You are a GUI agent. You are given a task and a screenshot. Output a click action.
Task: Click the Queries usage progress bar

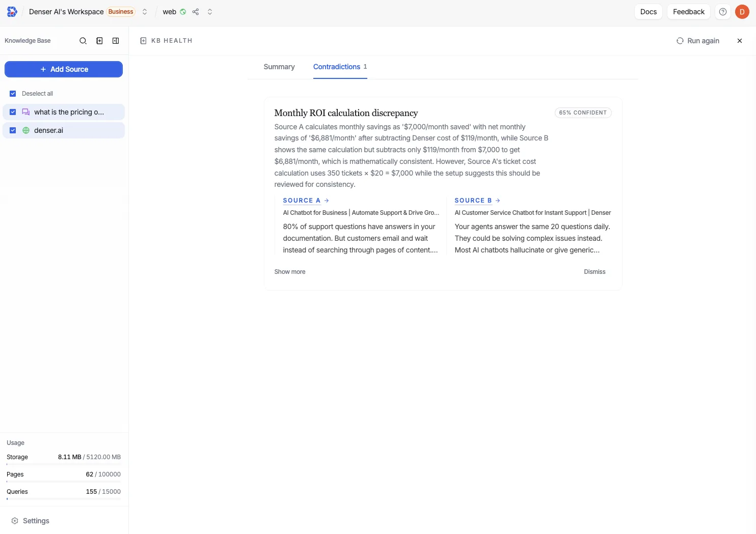pos(64,499)
